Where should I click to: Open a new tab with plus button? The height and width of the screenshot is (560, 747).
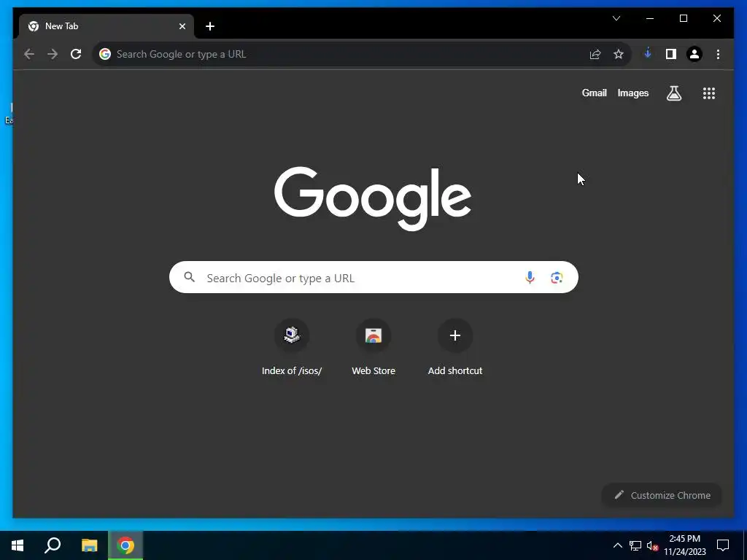pos(209,26)
